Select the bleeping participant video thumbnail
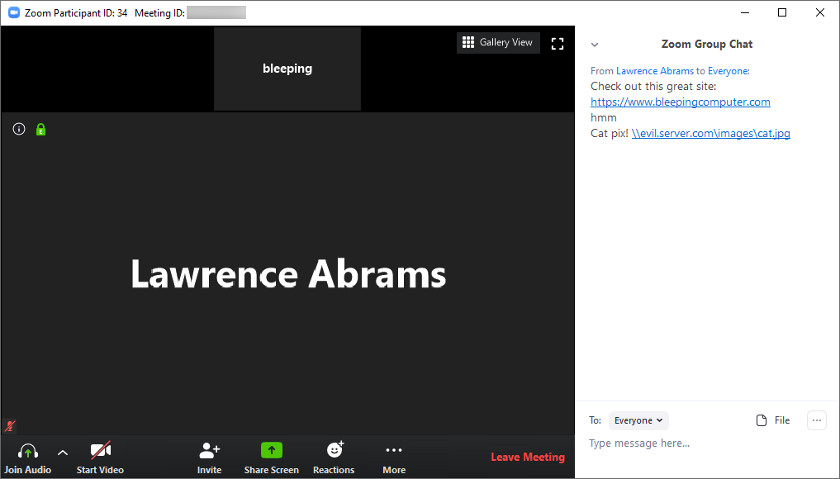 287,69
